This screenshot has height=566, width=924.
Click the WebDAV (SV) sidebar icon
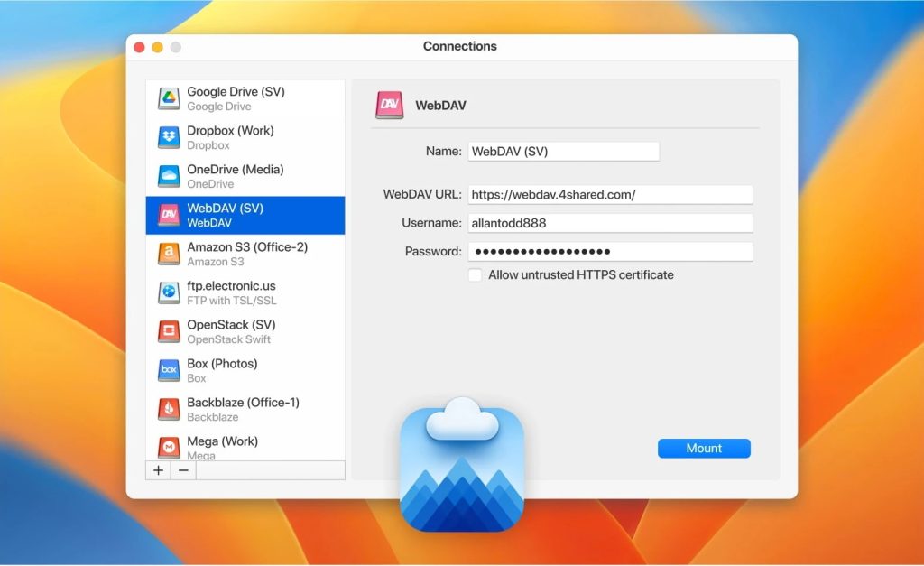pos(169,215)
